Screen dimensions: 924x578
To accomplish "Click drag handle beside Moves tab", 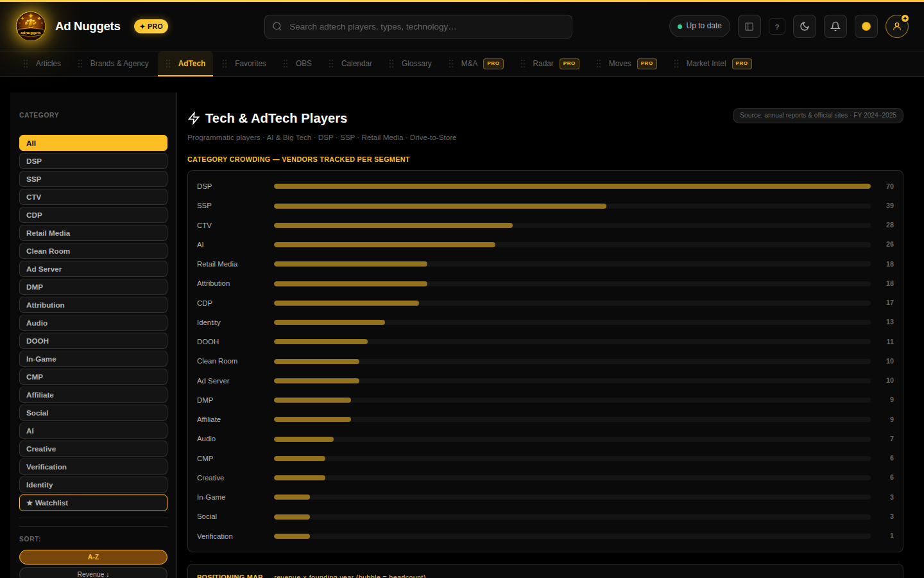I will [599, 64].
